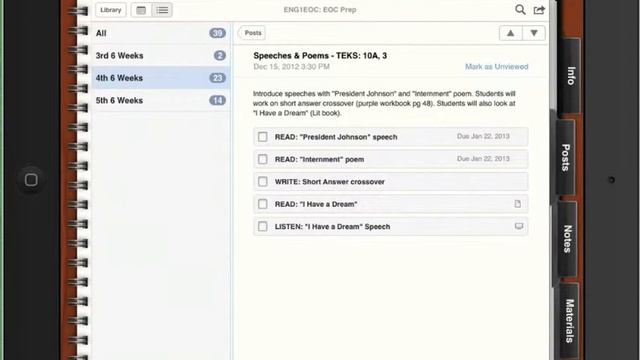Open the search magnifier icon
This screenshot has height=360, width=640.
click(520, 10)
